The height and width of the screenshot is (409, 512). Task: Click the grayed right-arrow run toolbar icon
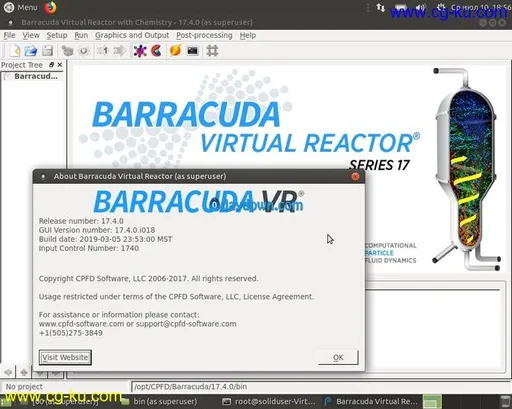pyautogui.click(x=120, y=51)
